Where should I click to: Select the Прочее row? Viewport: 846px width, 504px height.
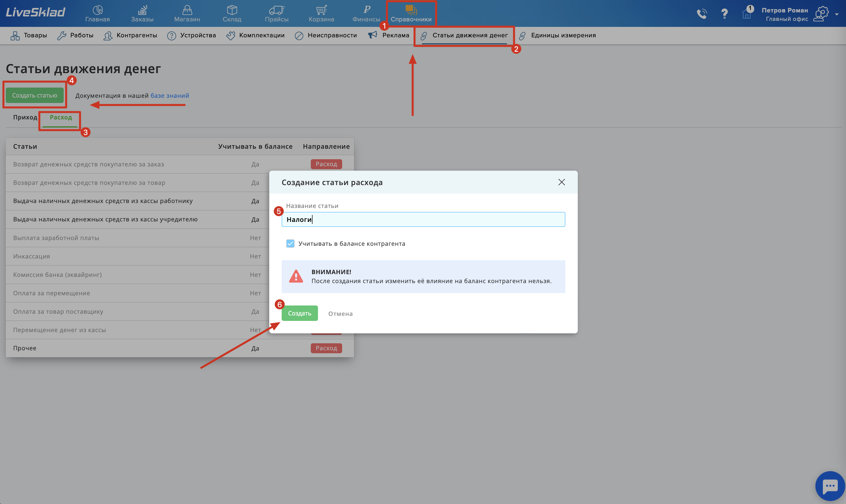tap(180, 348)
